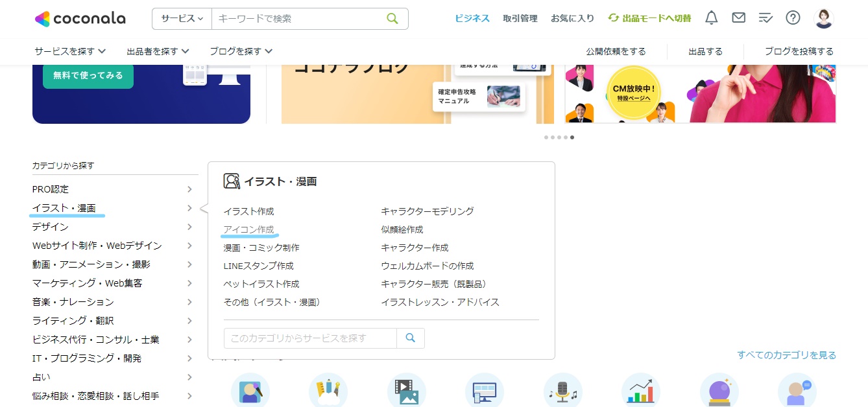Open すべてのカテゴリを見る link

click(786, 355)
